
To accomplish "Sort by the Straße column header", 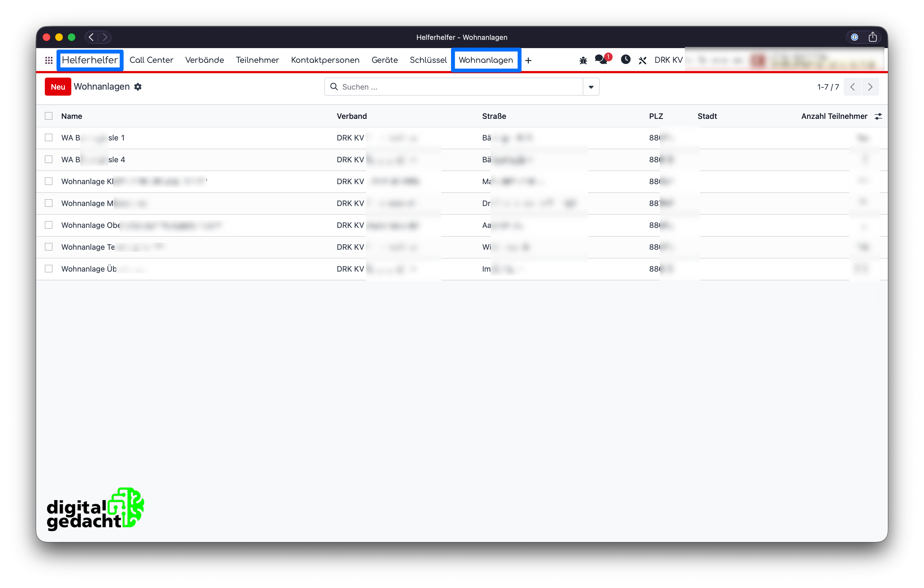I will [494, 116].
